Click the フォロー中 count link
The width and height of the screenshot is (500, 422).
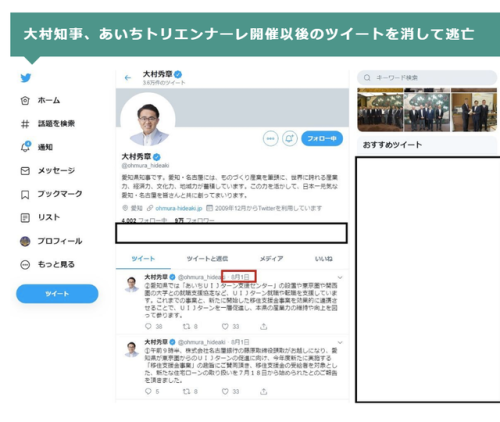tap(144, 220)
